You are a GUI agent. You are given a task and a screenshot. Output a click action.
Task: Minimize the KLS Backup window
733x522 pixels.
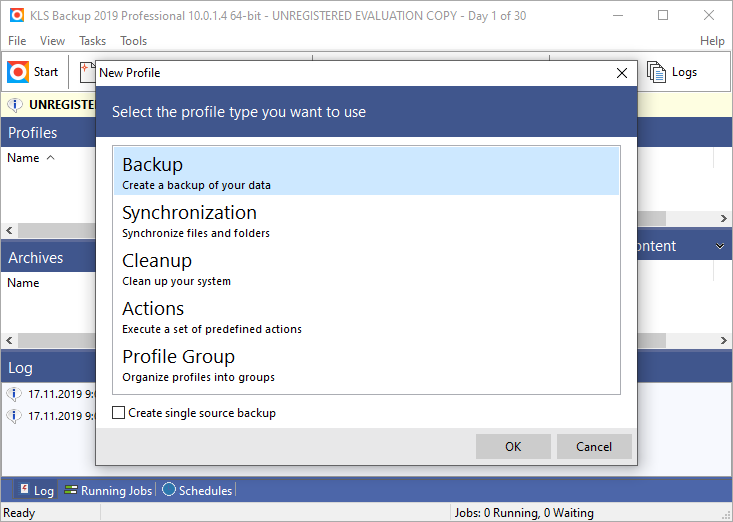(x=618, y=15)
